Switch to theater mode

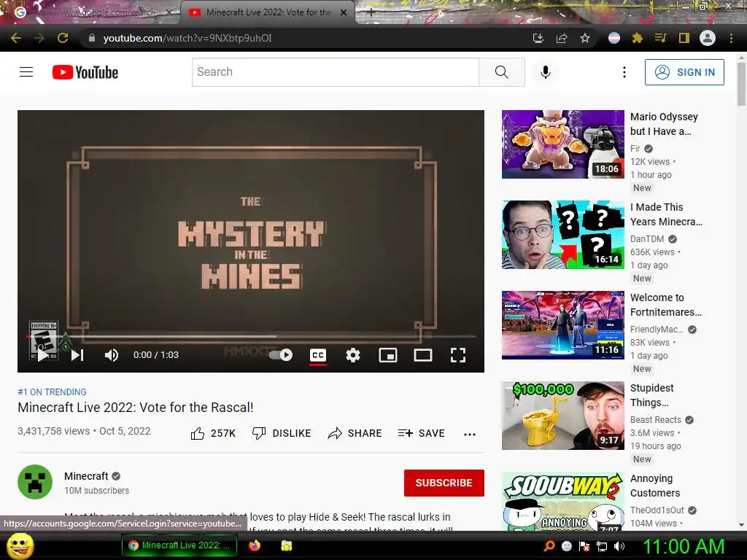pos(423,355)
